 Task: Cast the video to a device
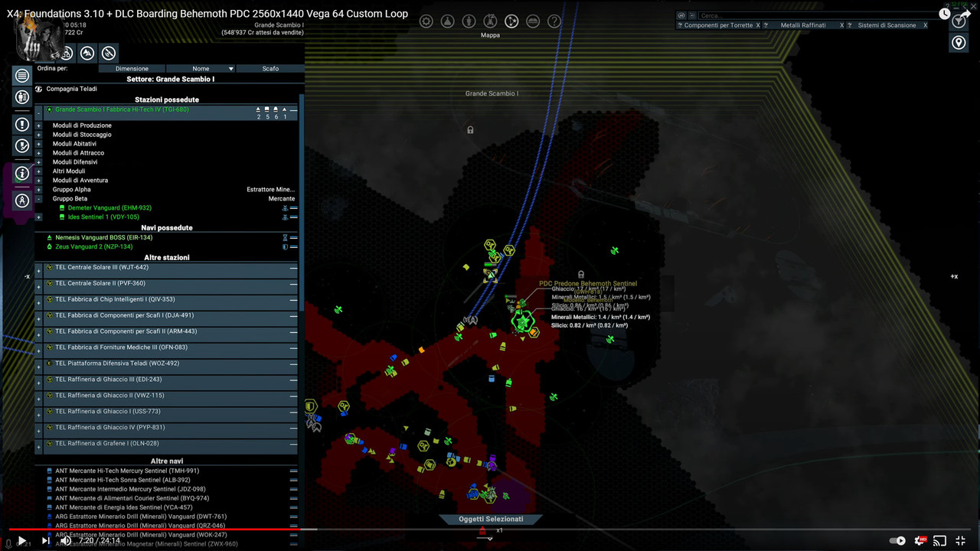click(940, 541)
